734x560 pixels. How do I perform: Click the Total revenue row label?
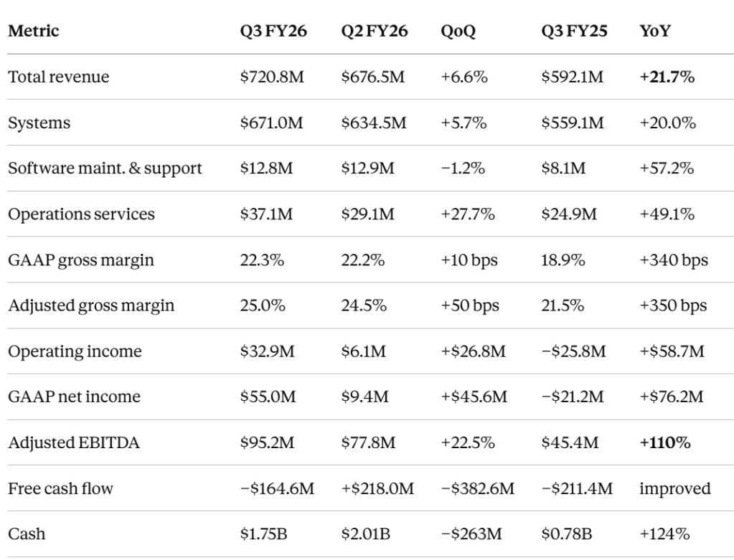(x=59, y=77)
